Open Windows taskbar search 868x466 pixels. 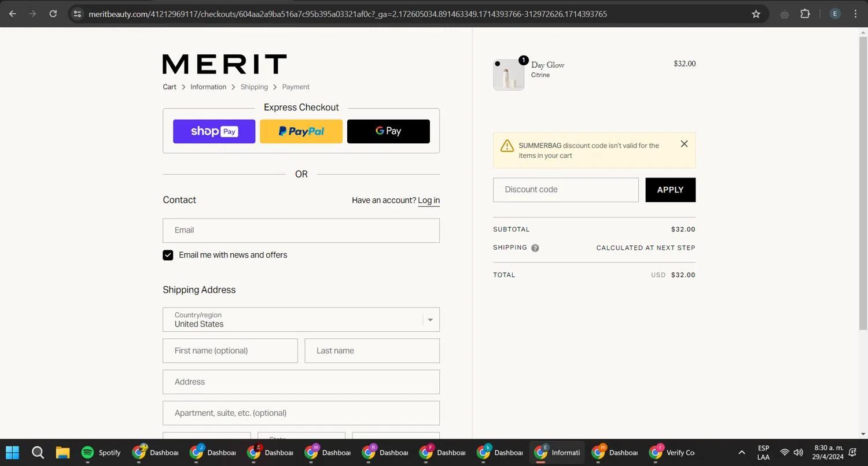[x=38, y=452]
